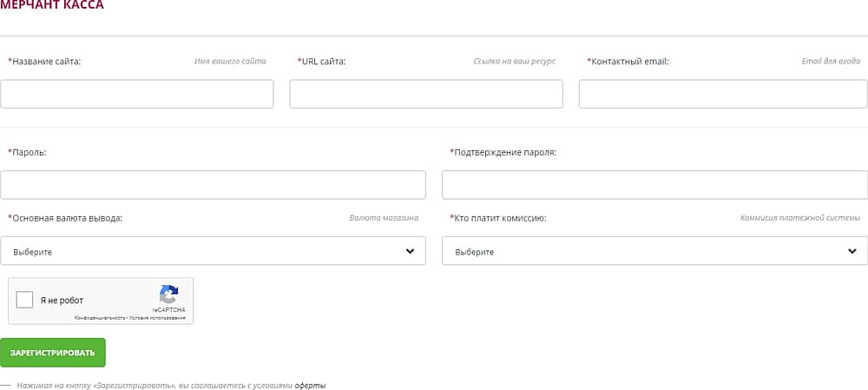Viewport: 868px width, 390px height.
Task: Click the Контактный email input field
Action: 723,94
